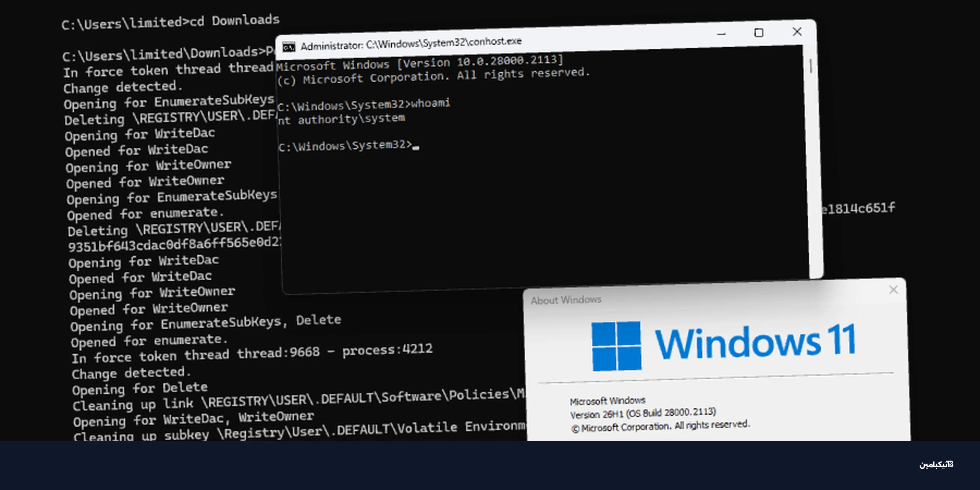Close the About Windows dialog

click(x=893, y=290)
